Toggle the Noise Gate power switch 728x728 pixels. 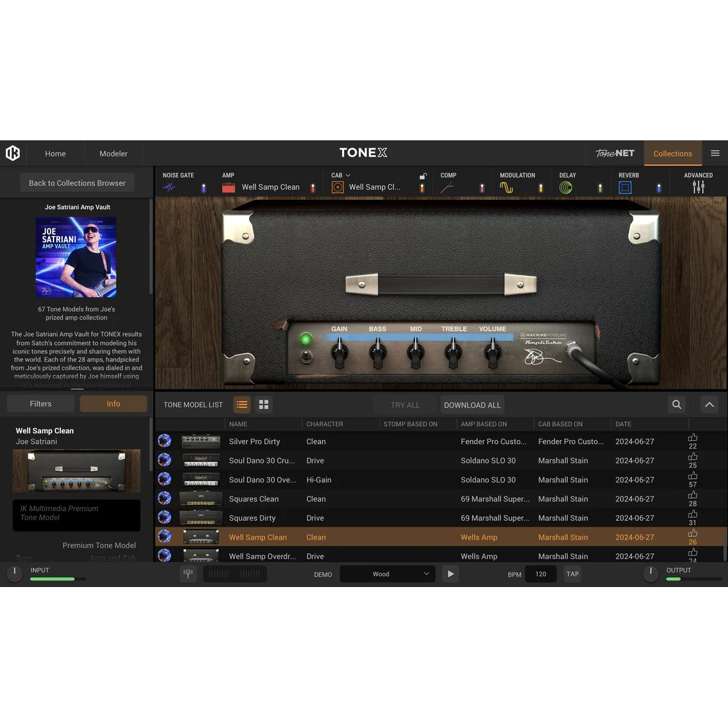tap(203, 188)
